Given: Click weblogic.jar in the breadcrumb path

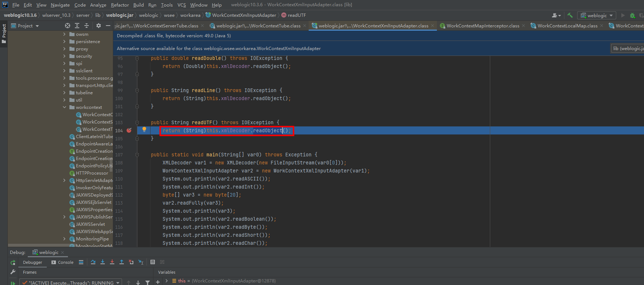Looking at the screenshot, I should pos(119,15).
